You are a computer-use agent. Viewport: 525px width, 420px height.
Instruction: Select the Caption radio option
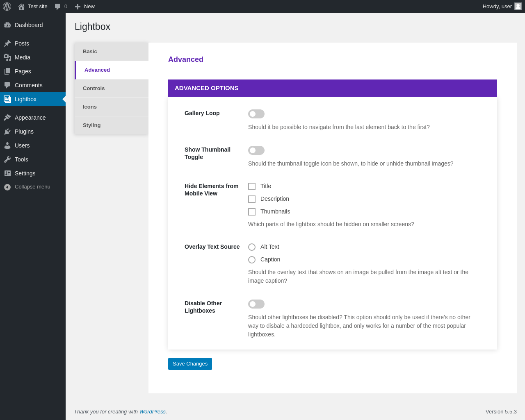(252, 260)
